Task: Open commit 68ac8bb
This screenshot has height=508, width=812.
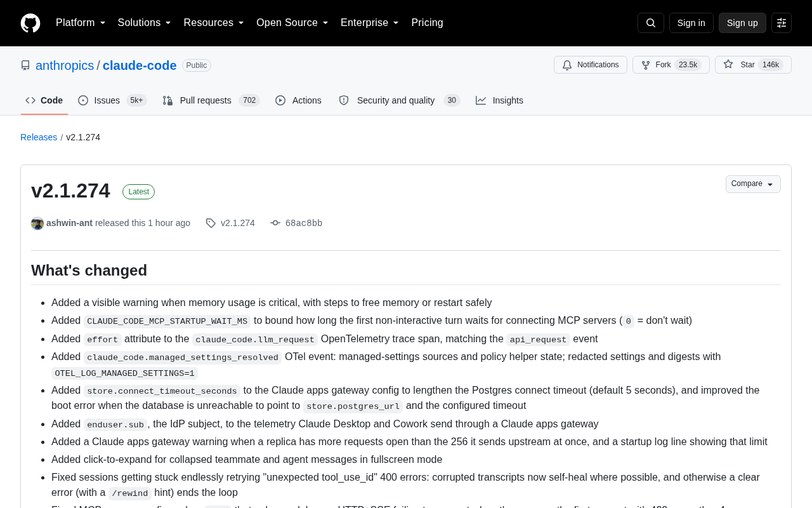Action: (304, 223)
